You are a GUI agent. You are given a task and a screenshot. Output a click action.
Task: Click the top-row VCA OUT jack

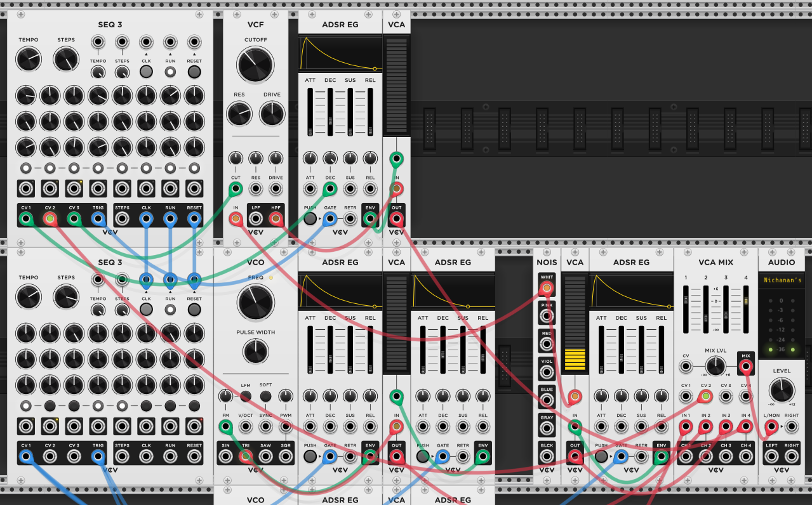396,219
